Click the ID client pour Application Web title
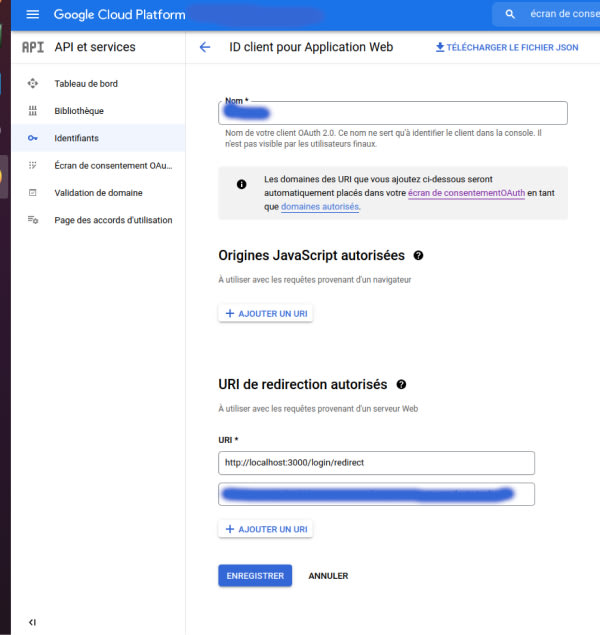 pyautogui.click(x=311, y=47)
